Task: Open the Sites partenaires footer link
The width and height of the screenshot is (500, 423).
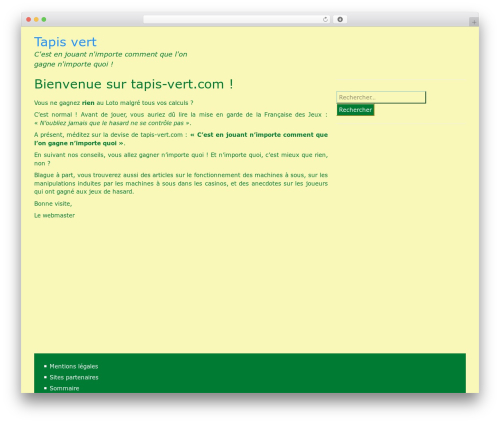Action: (74, 377)
